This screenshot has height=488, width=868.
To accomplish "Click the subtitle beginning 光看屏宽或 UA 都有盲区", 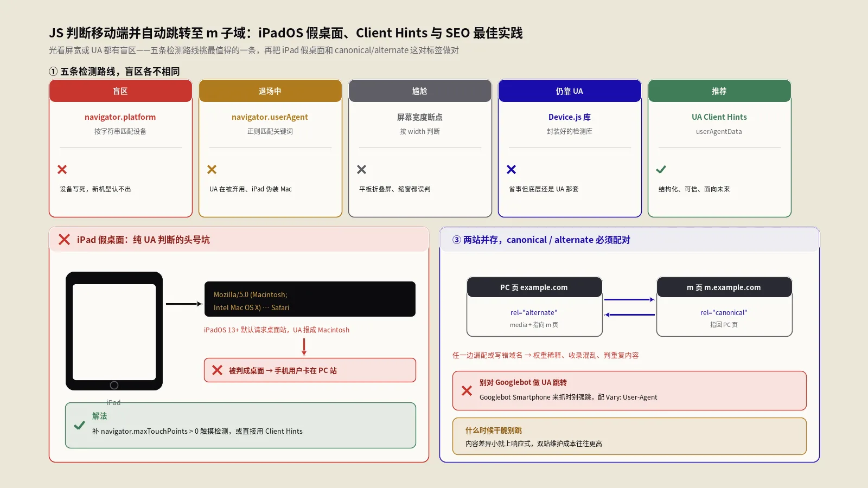I will [254, 50].
